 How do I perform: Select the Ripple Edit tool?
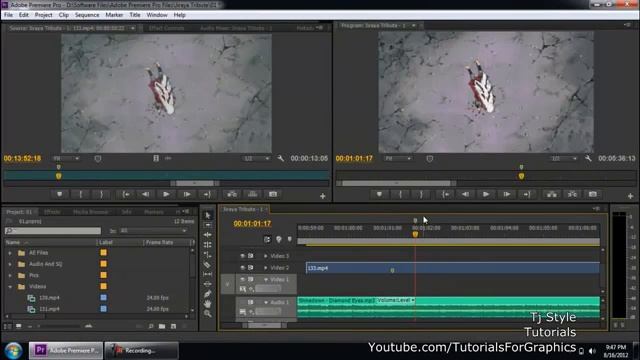[x=208, y=235]
